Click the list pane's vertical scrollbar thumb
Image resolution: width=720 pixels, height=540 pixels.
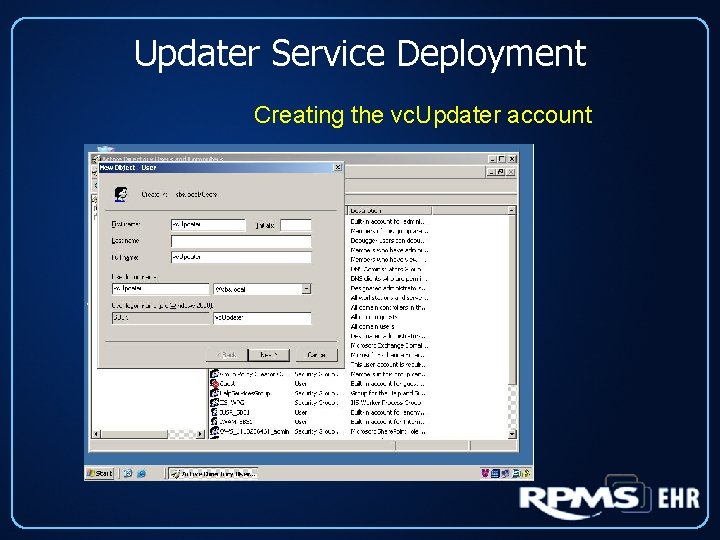[x=512, y=301]
